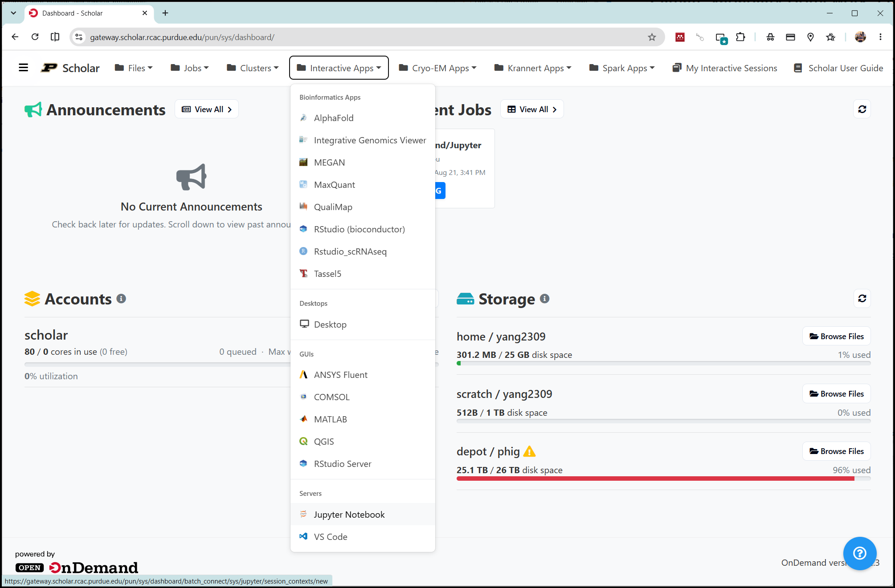895x588 pixels.
Task: Select QualiMap from the list
Action: click(363, 207)
